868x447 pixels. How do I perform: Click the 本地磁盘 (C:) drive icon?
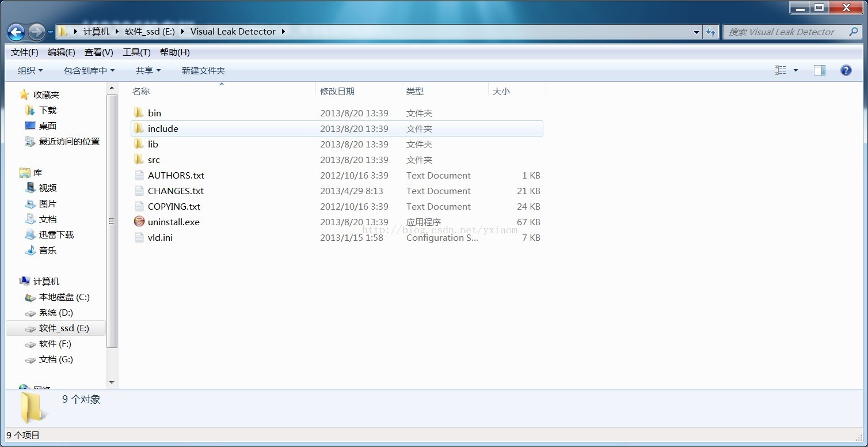pyautogui.click(x=30, y=297)
